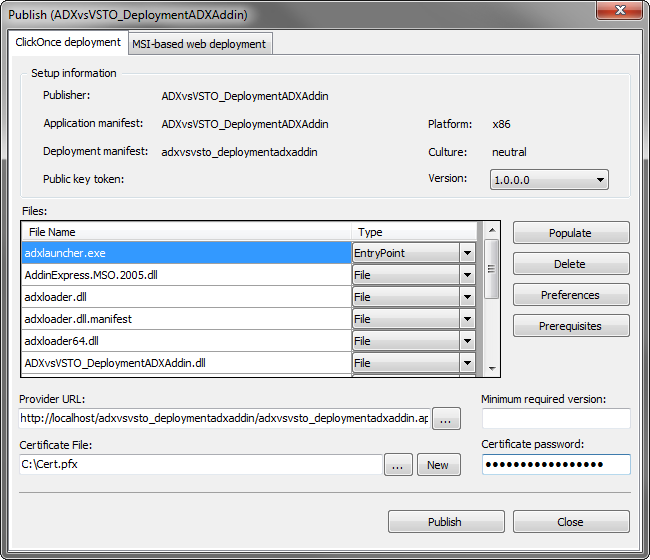This screenshot has width=650, height=560.
Task: Browse for Provider URL
Action: (446, 419)
